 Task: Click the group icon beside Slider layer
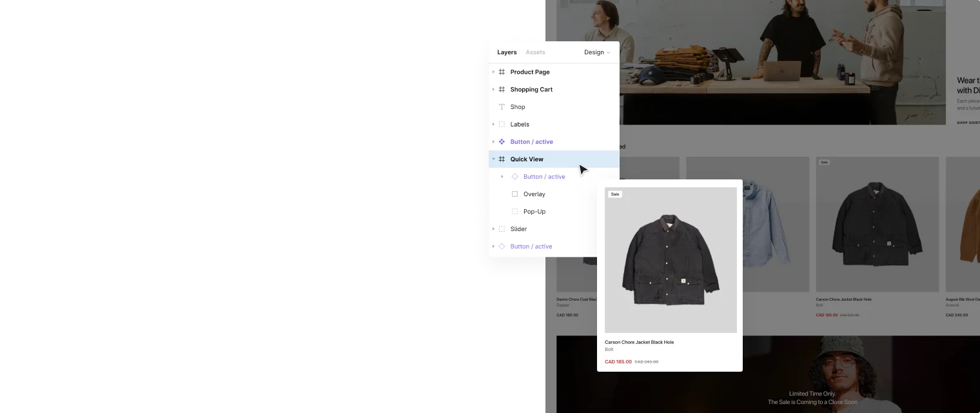pyautogui.click(x=502, y=229)
